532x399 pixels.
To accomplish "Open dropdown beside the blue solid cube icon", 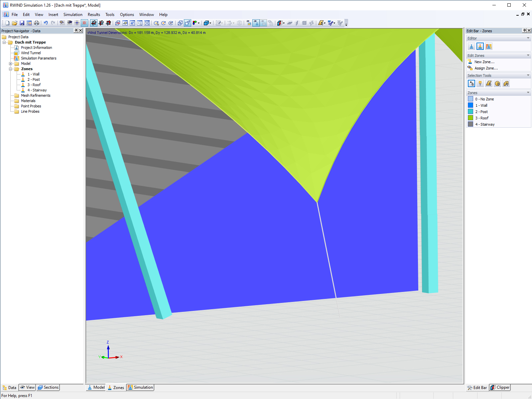I will [x=210, y=23].
